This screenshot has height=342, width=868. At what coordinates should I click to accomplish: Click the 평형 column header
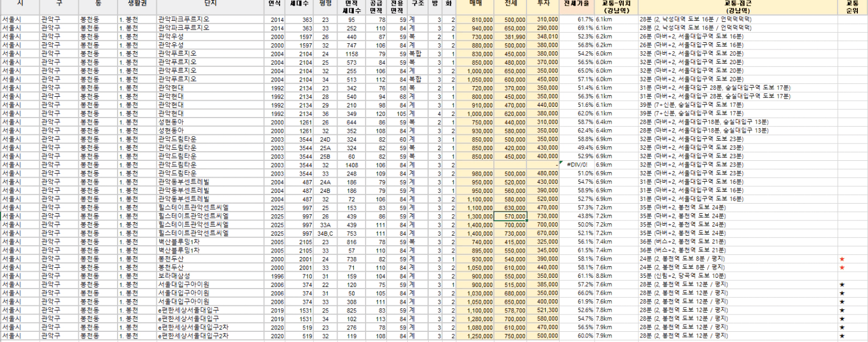(325, 3)
